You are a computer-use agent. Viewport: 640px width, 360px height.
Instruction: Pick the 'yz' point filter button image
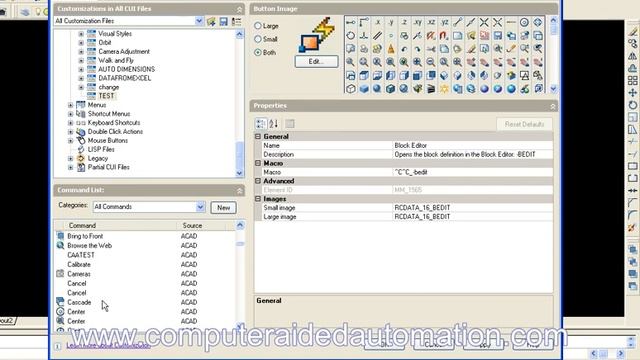pos(444,22)
